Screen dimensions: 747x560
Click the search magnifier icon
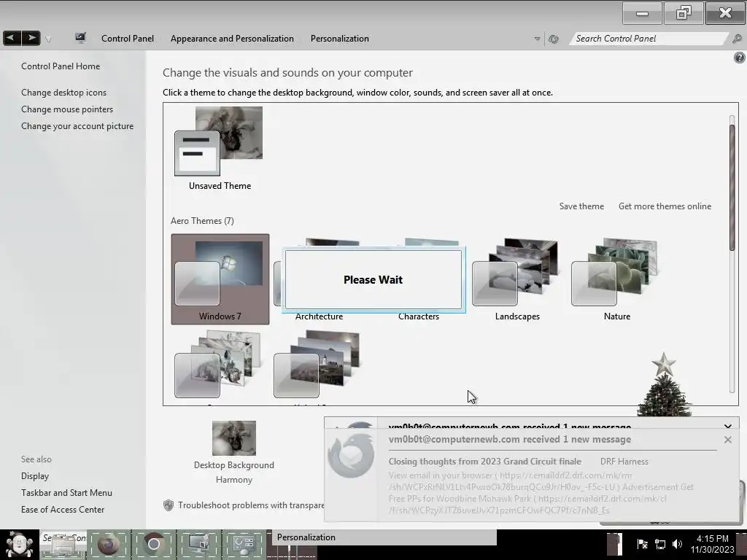(x=737, y=39)
